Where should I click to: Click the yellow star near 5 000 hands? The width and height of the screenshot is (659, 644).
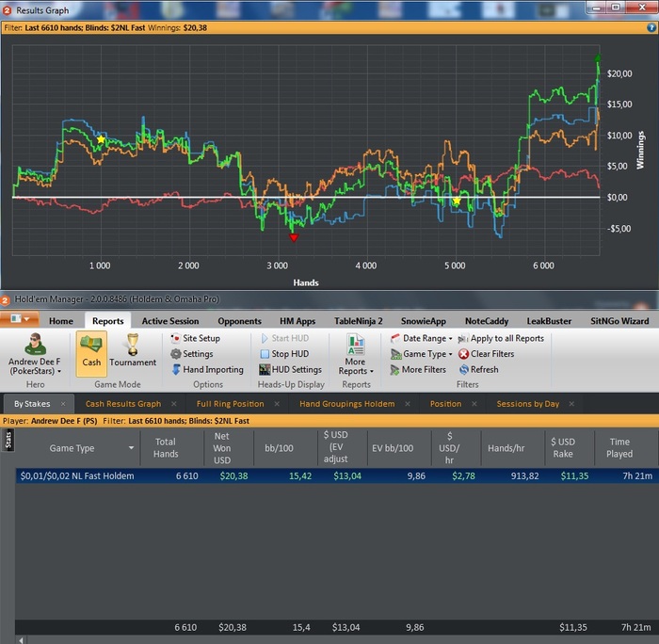click(457, 201)
